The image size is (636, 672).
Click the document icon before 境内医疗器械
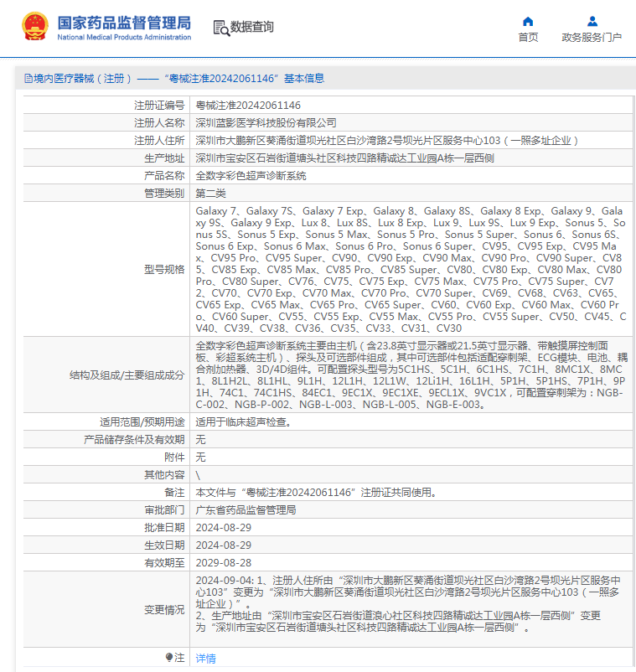pos(28,79)
